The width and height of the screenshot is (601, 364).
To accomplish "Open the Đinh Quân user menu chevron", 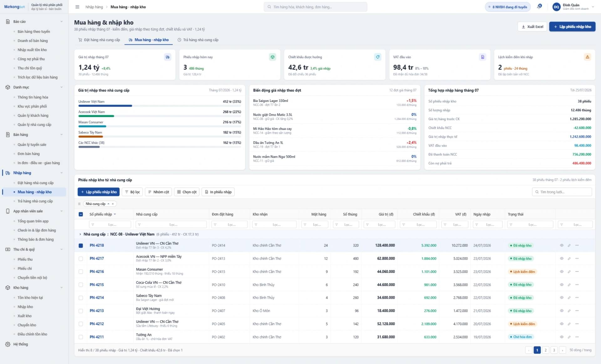I will coord(593,7).
